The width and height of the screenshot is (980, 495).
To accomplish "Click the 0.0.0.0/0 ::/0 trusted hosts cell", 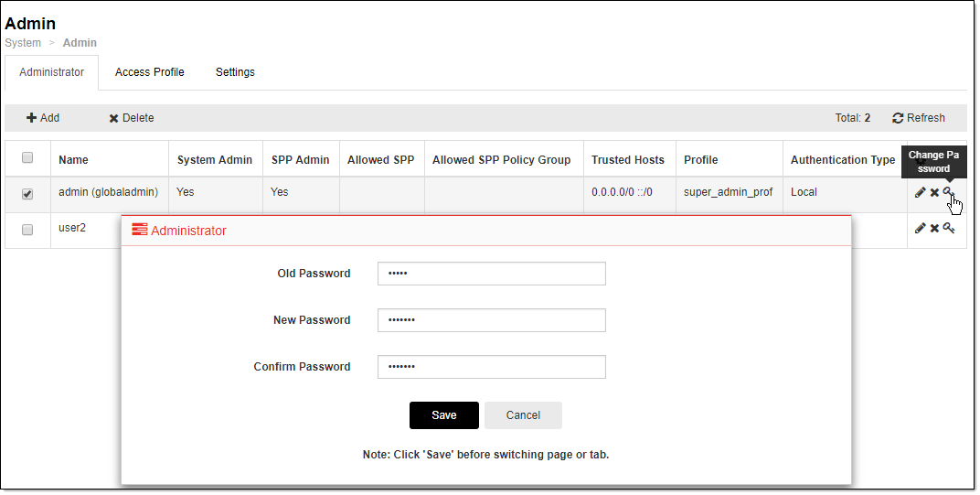I will click(622, 192).
